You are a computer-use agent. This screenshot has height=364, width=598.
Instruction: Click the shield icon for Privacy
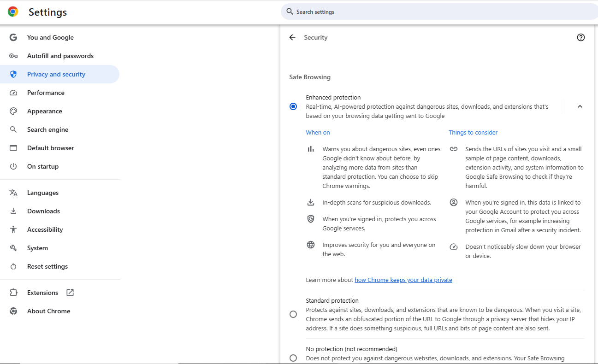pyautogui.click(x=13, y=74)
